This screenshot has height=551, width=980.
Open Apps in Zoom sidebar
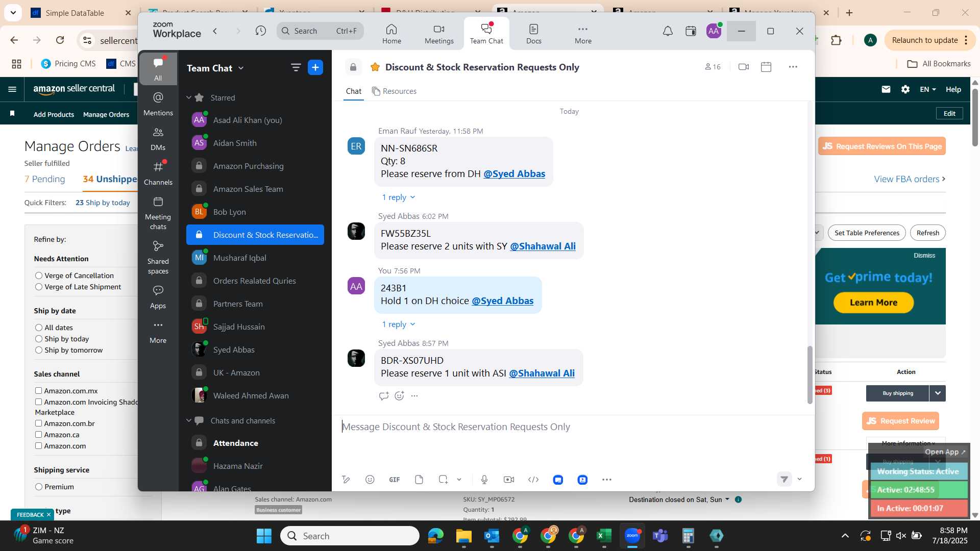(x=158, y=297)
